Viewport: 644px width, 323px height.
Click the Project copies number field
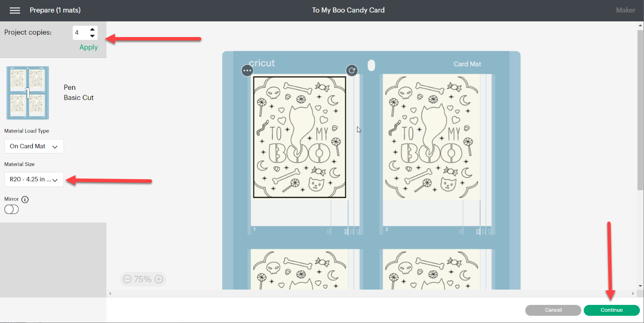tap(80, 33)
